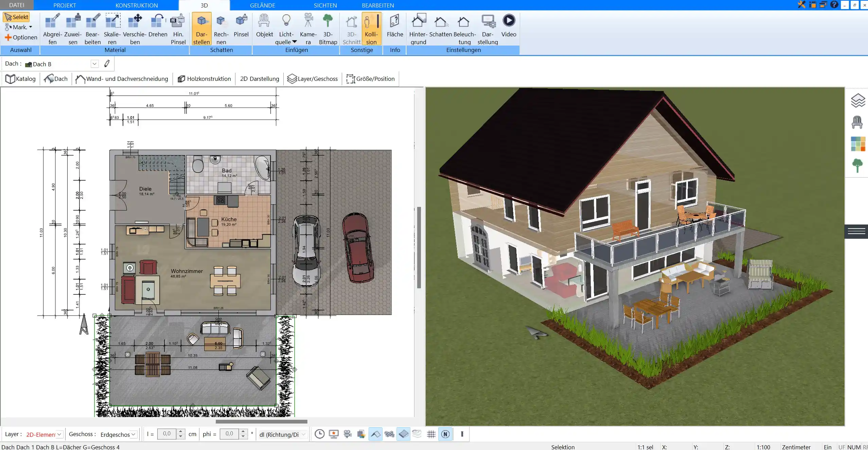The height and width of the screenshot is (450, 868).
Task: Open the layers panel icon in right sidebar
Action: point(858,101)
